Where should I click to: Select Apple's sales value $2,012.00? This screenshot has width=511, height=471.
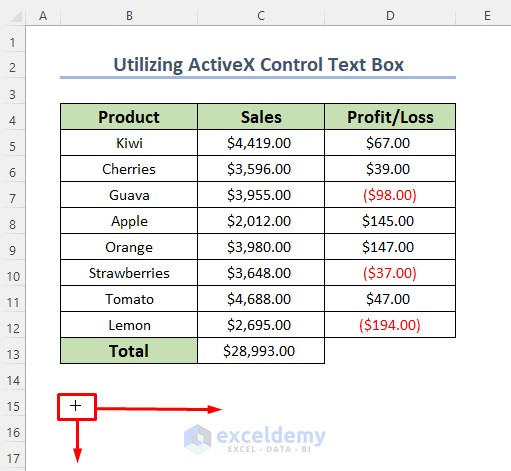coord(261,221)
